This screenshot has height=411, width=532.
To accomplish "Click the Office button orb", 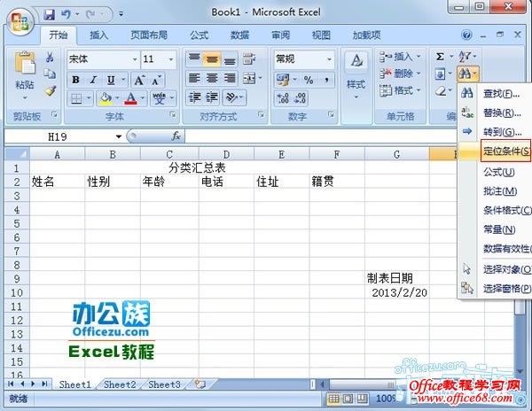I will [x=20, y=21].
